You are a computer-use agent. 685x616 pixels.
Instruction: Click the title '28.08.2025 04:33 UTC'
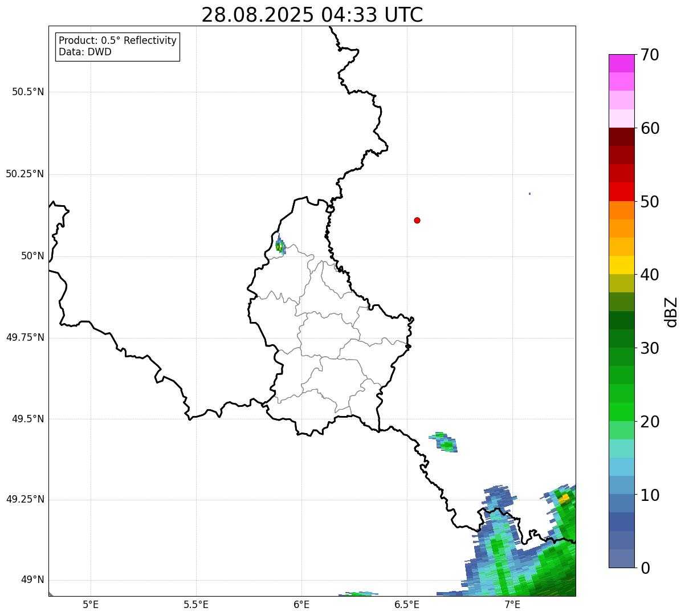point(312,15)
